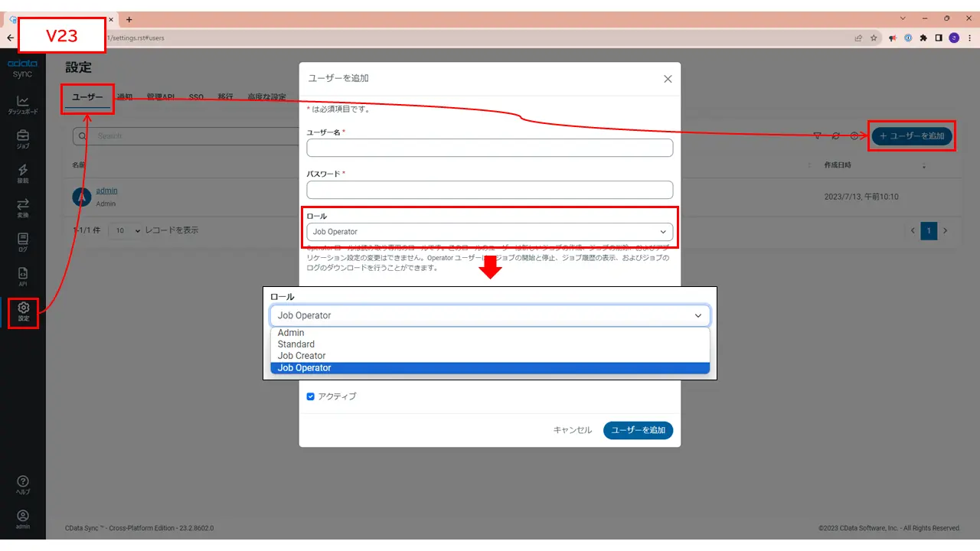Switch to the ユーザー tab
Viewport: 980px width, 551px height.
point(87,98)
